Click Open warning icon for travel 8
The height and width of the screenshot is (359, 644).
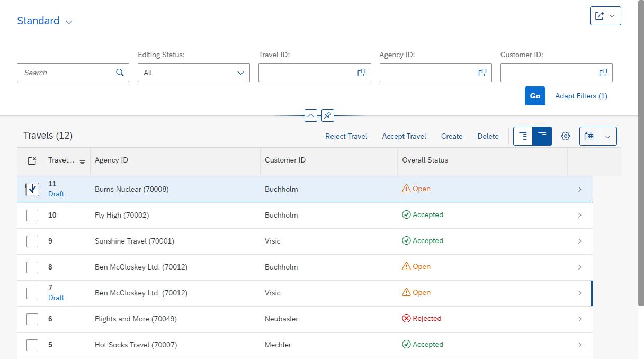406,266
